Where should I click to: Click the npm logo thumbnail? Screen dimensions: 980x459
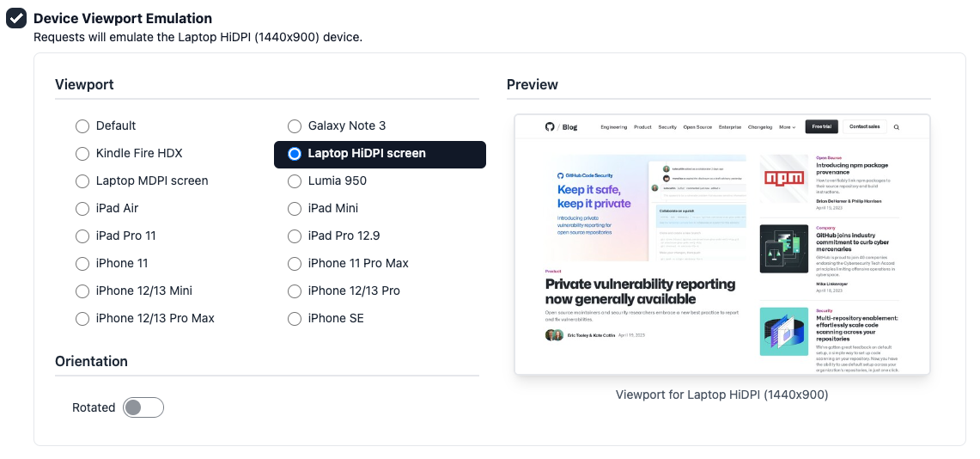(784, 179)
